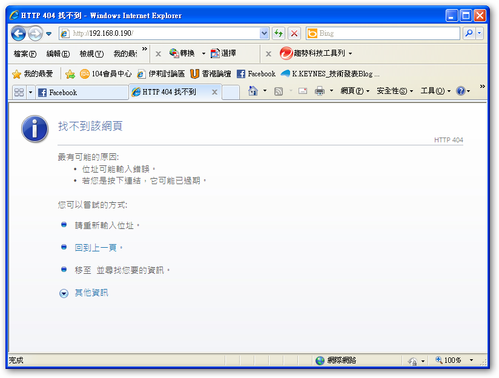Click the Print printer icon
This screenshot has height=378, width=499.
[320, 91]
